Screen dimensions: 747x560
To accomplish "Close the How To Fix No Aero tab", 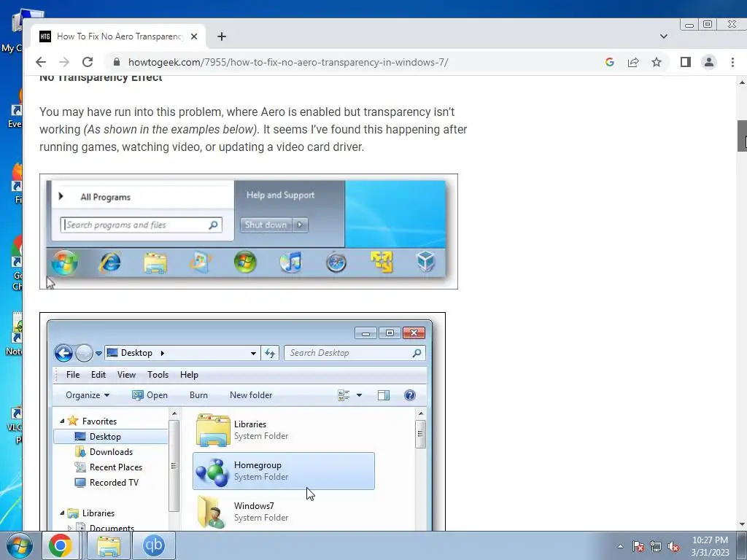I will [x=194, y=36].
